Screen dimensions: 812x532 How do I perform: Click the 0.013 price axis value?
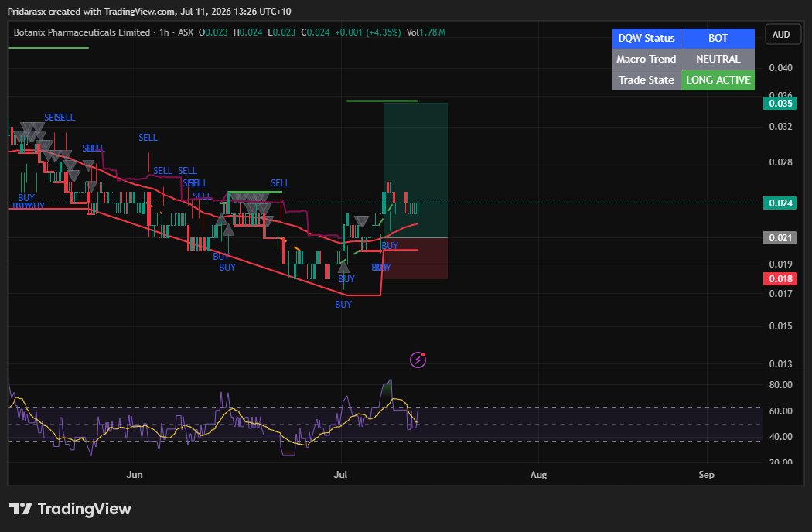[780, 363]
